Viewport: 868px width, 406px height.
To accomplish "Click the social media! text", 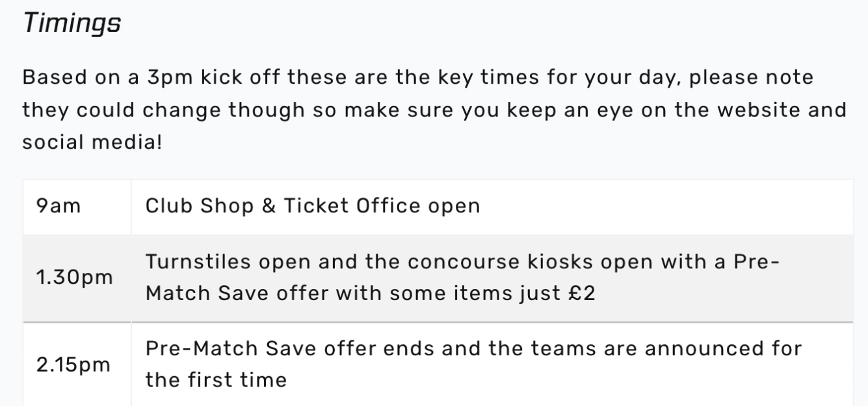I will click(92, 141).
